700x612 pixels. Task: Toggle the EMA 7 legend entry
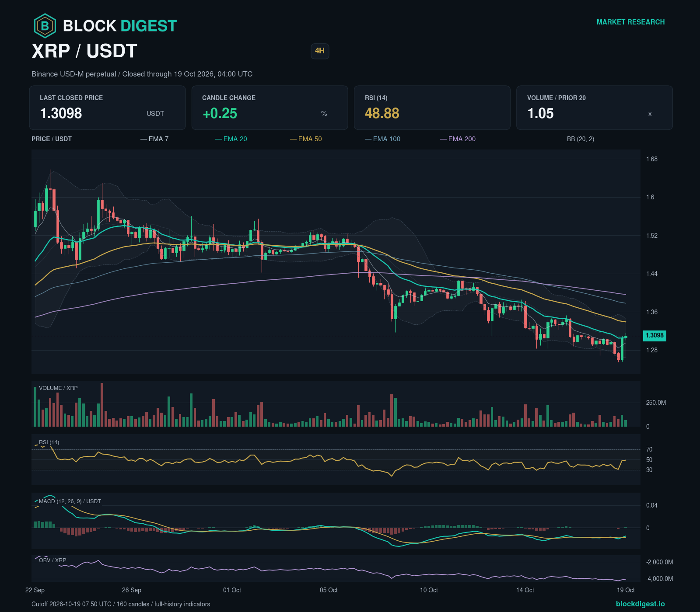[x=154, y=139]
